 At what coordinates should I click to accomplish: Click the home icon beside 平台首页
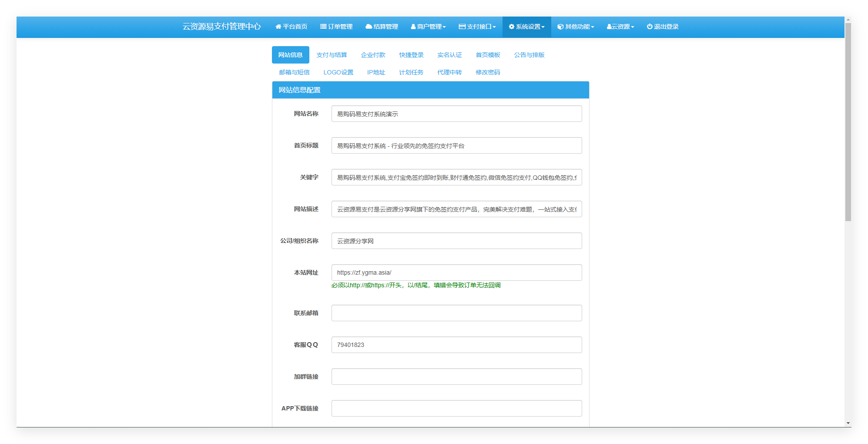278,27
